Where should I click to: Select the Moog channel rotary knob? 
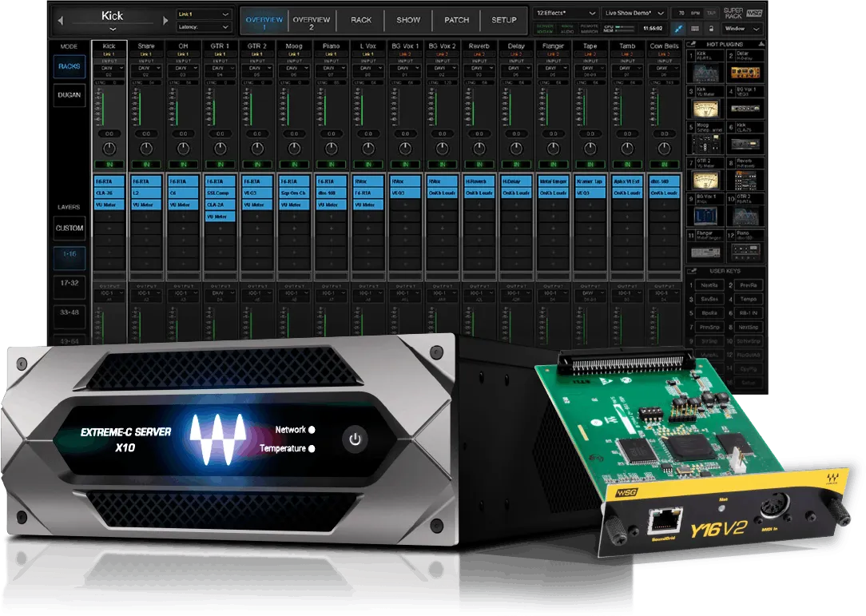(294, 148)
